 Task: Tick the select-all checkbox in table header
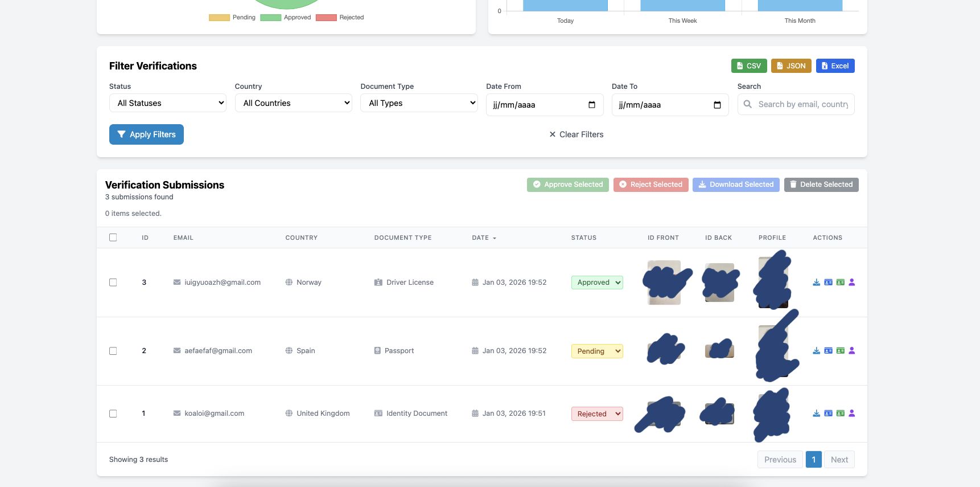(113, 238)
